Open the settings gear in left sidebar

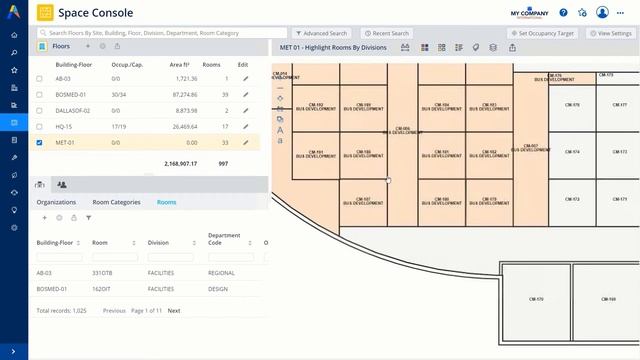pos(14,228)
